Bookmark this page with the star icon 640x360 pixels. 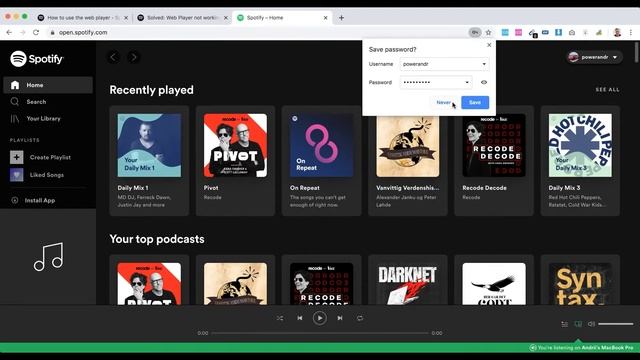(488, 32)
